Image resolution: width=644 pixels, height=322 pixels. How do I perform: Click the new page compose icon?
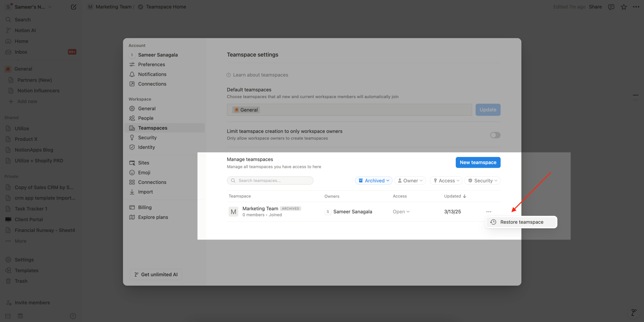pos(74,7)
